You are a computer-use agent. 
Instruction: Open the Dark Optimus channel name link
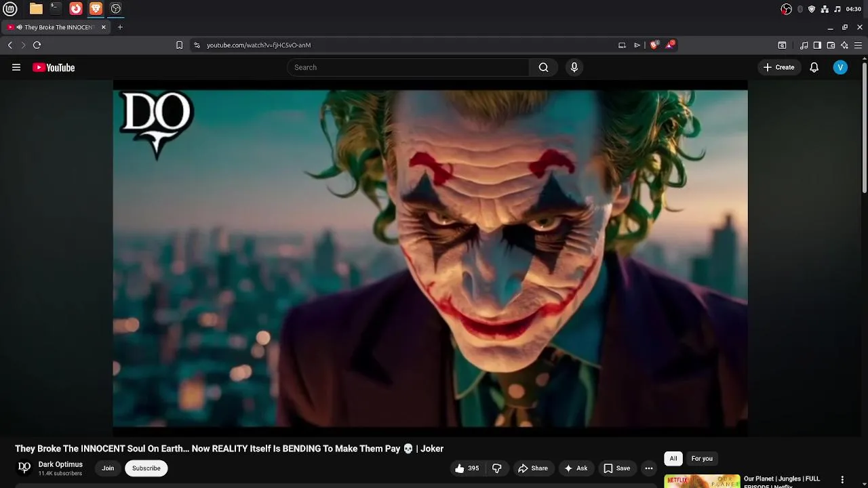click(60, 464)
